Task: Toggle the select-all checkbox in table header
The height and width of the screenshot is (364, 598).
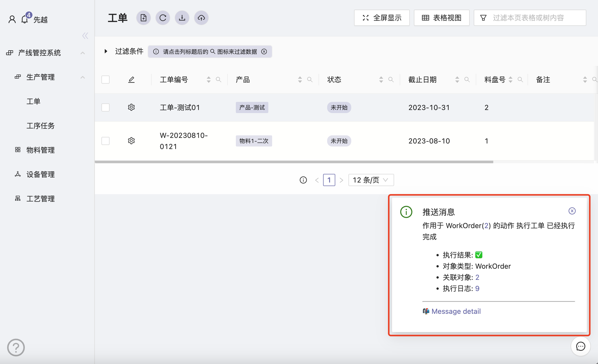Action: coord(105,80)
